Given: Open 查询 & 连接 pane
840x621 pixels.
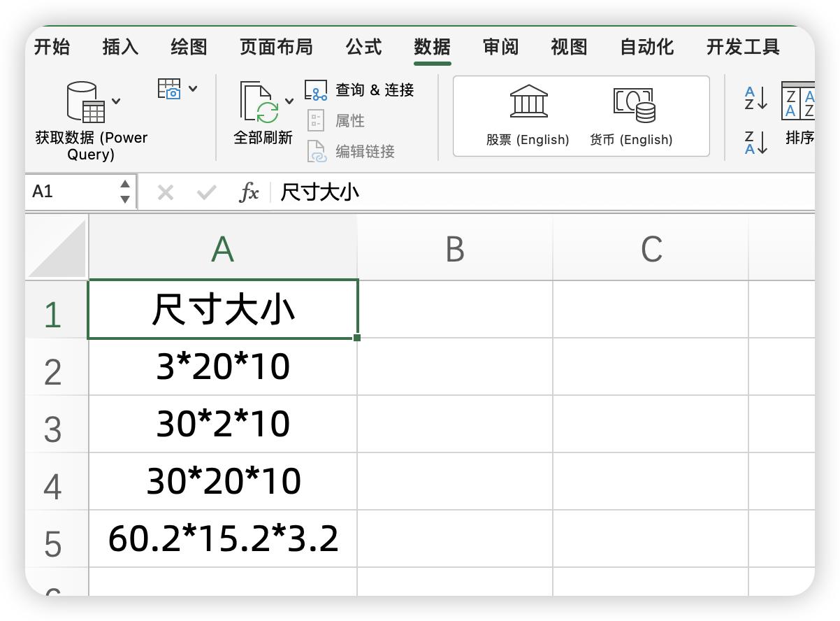Looking at the screenshot, I should pyautogui.click(x=360, y=90).
